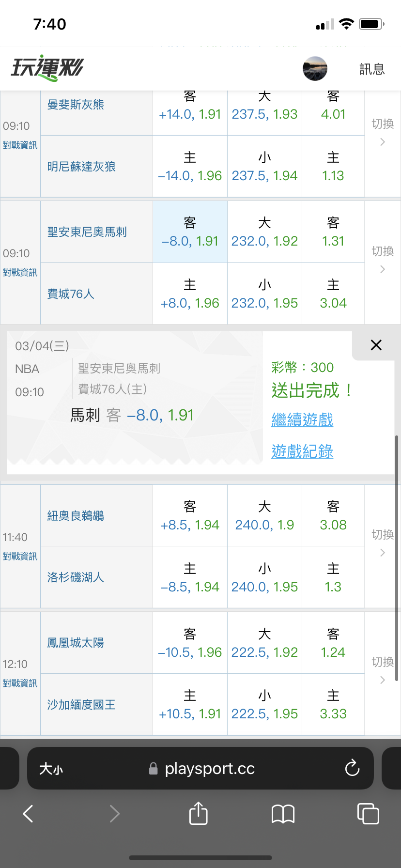Viewport: 401px width, 868px height.
Task: Open 對戰資訊 for the 11:40 game
Action: [x=20, y=557]
